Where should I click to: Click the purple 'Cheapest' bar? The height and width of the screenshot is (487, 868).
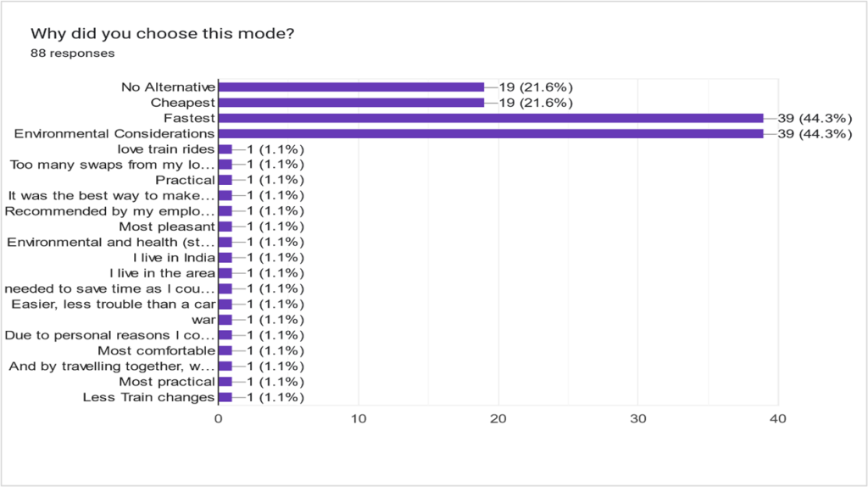(x=351, y=103)
